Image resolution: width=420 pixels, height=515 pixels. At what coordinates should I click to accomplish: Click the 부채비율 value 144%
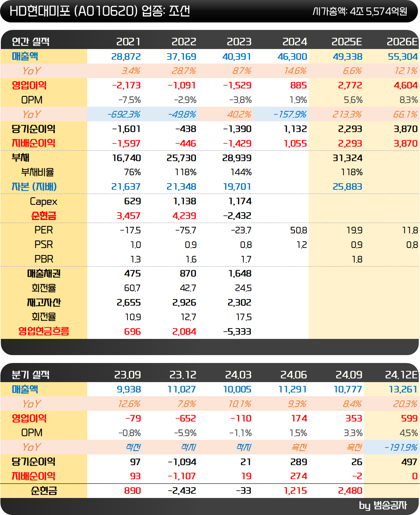point(241,172)
